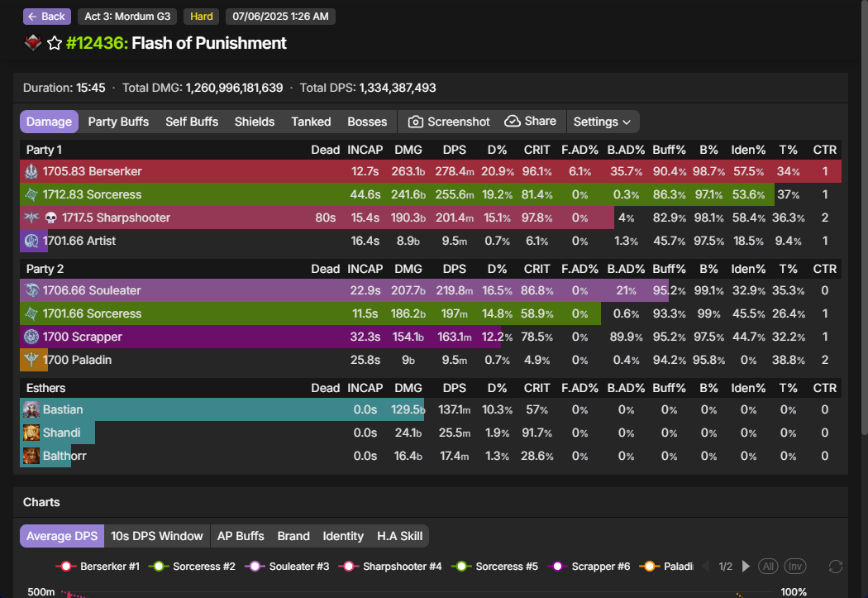Click the Paladin class icon
This screenshot has width=868, height=598.
tap(31, 360)
